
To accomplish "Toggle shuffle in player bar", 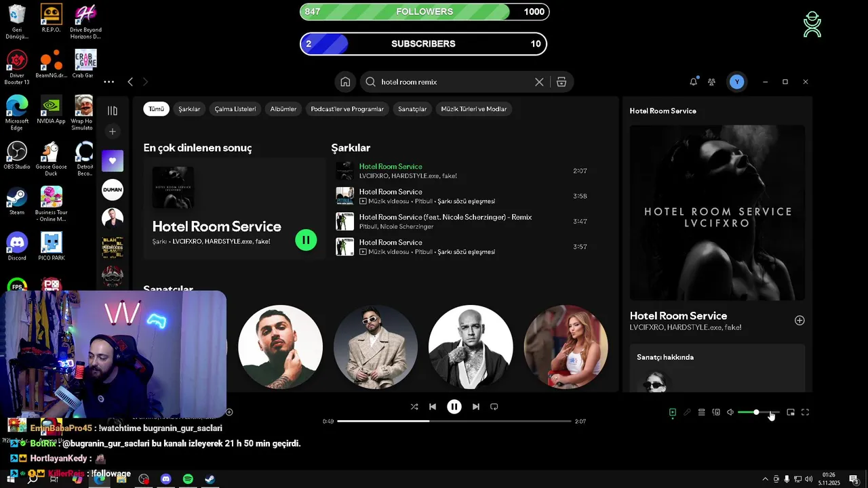I will click(x=414, y=407).
